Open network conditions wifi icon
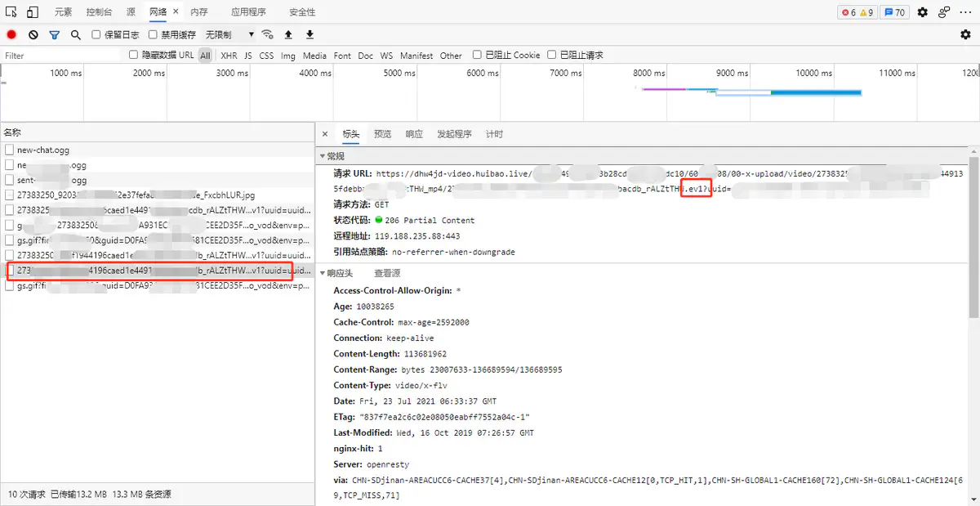 point(267,35)
